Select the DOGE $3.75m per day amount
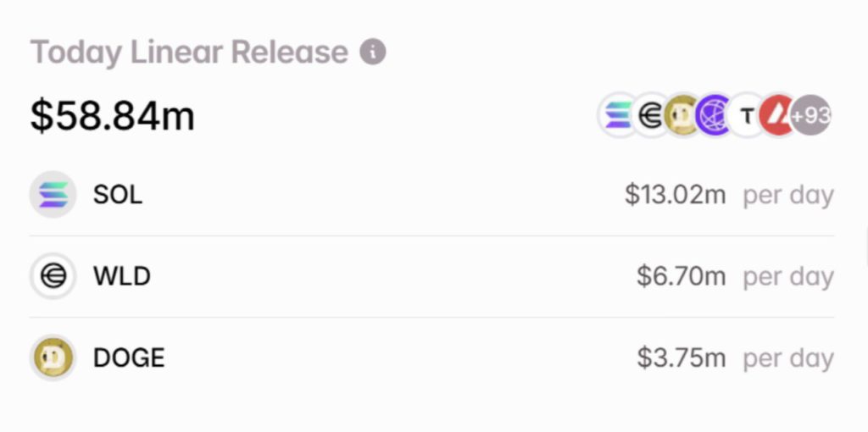The image size is (868, 432). click(681, 357)
